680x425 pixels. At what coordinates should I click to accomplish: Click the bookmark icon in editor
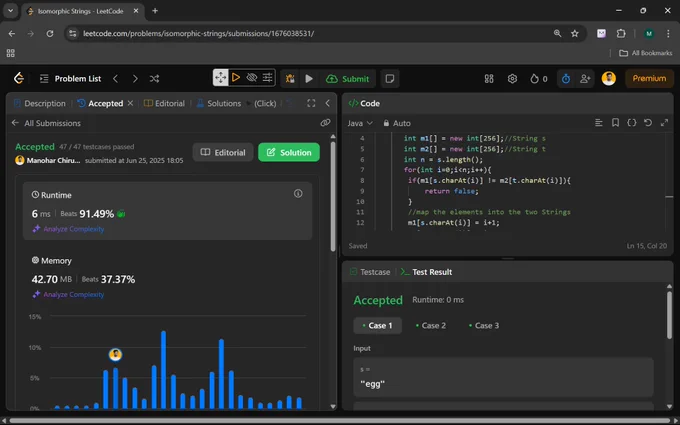point(615,123)
